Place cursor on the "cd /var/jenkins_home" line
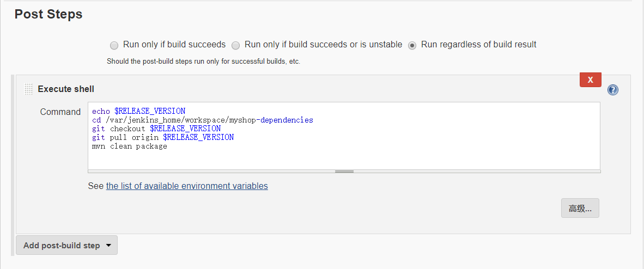This screenshot has height=269, width=644. [x=203, y=120]
